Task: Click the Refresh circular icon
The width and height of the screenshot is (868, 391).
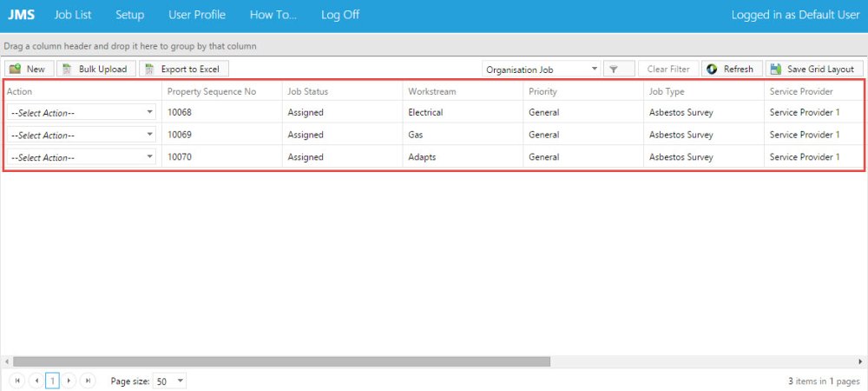Action: pyautogui.click(x=712, y=69)
